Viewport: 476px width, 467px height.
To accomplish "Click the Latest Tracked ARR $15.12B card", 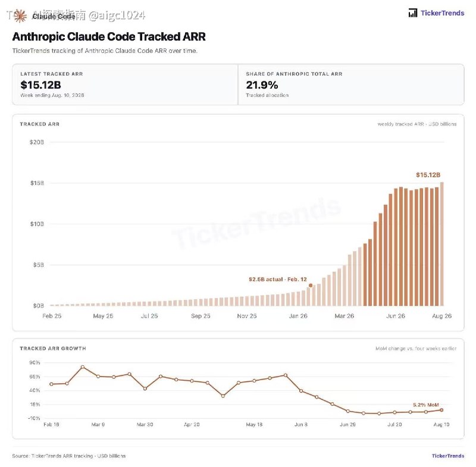I will pos(125,84).
